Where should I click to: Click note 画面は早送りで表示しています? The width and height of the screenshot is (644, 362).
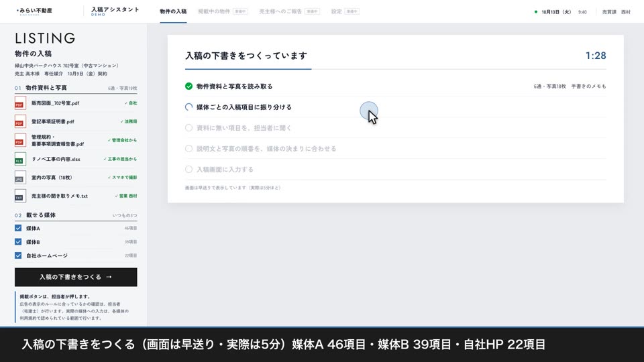[x=233, y=188]
